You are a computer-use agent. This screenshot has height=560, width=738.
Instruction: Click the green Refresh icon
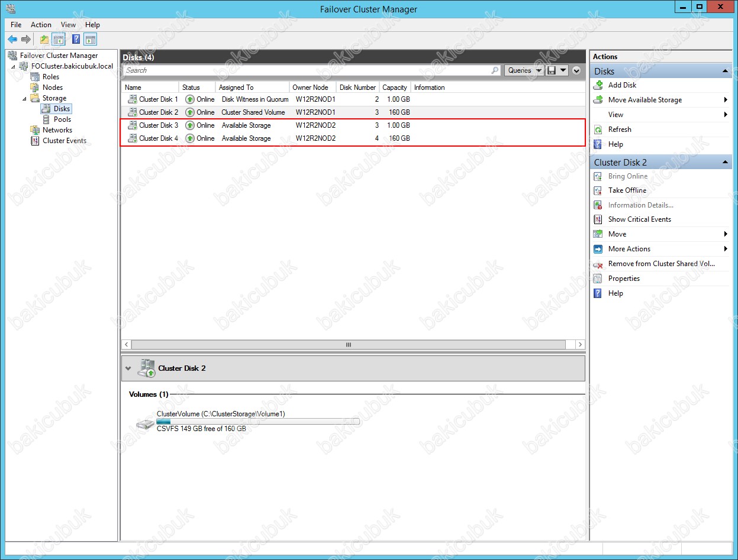click(598, 130)
